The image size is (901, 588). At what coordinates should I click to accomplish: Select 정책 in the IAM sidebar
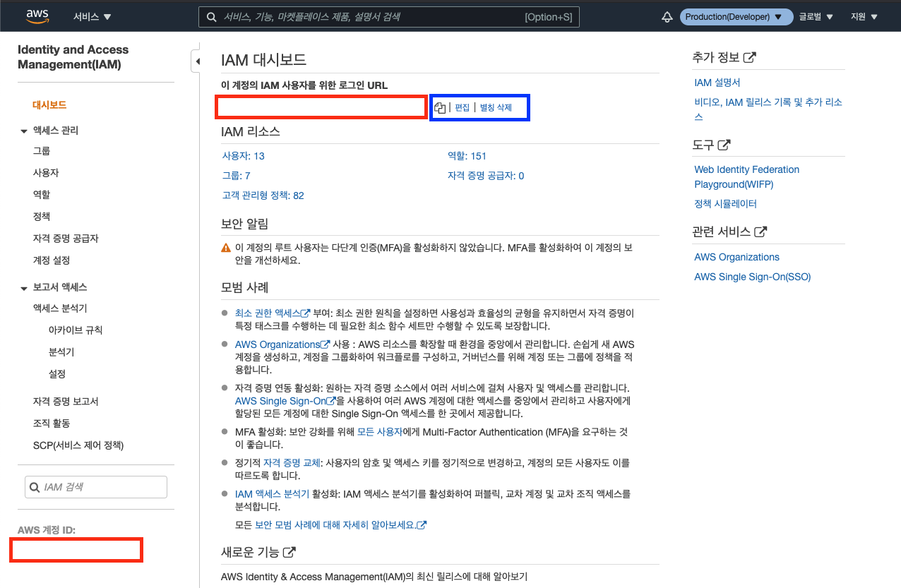pyautogui.click(x=40, y=216)
